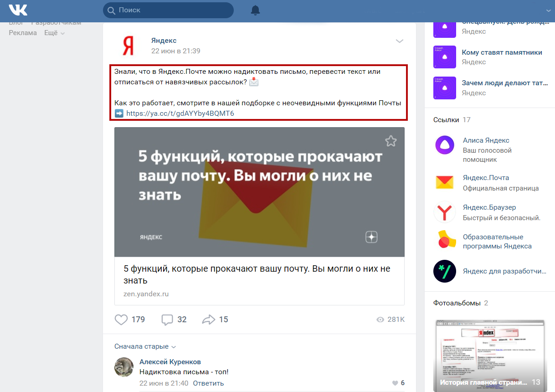Open 'Реклама' link in sidebar

(23, 33)
